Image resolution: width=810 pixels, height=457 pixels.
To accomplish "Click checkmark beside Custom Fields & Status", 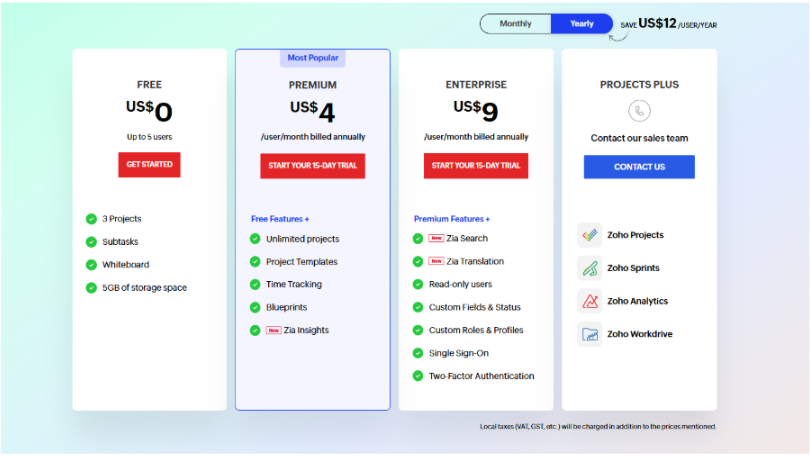I will (x=418, y=307).
